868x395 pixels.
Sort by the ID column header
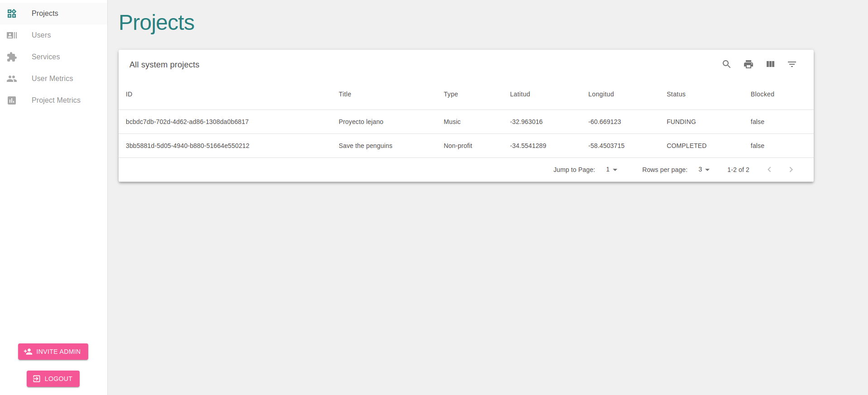(129, 94)
